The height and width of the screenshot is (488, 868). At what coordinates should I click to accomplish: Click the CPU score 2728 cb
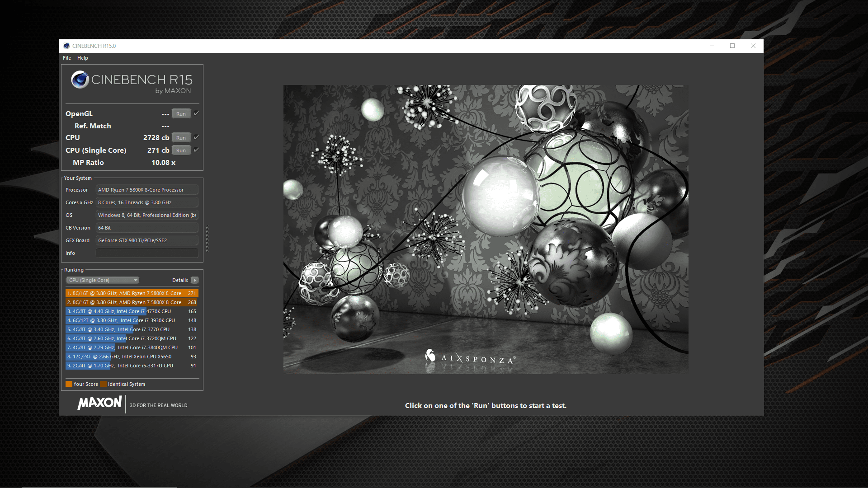click(156, 138)
